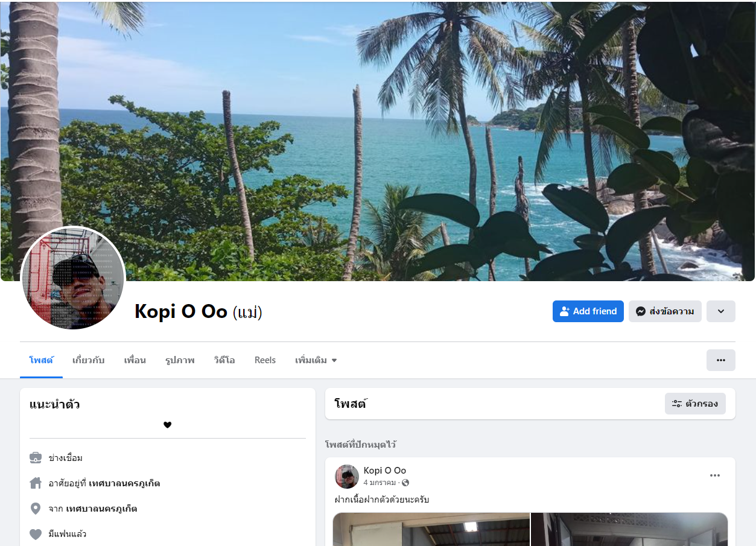This screenshot has height=546, width=756.
Task: Click the home icon beside อาศัยอยู่ที่
Action: 36,483
